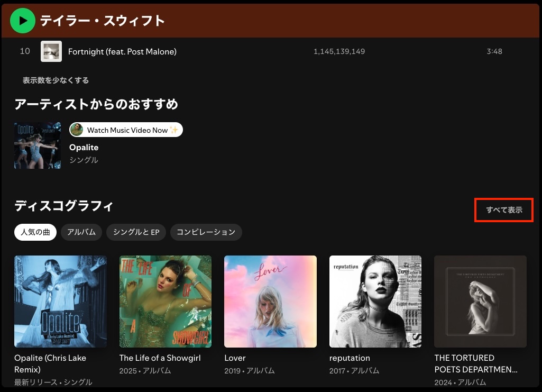The image size is (542, 392).
Task: Click the Fortnight track artwork thumbnail
Action: pos(51,51)
